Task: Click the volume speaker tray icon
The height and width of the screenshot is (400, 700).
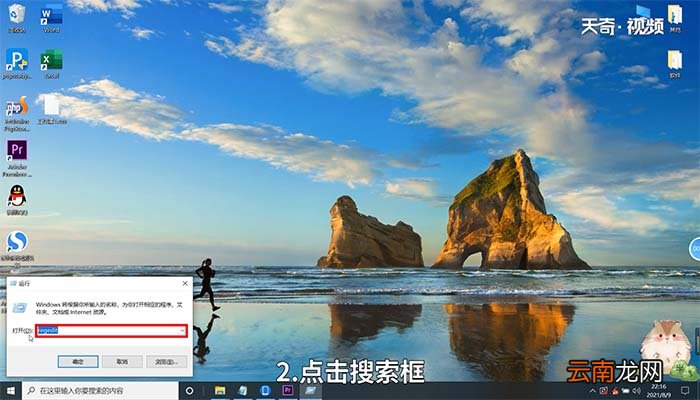Action: coord(637,391)
